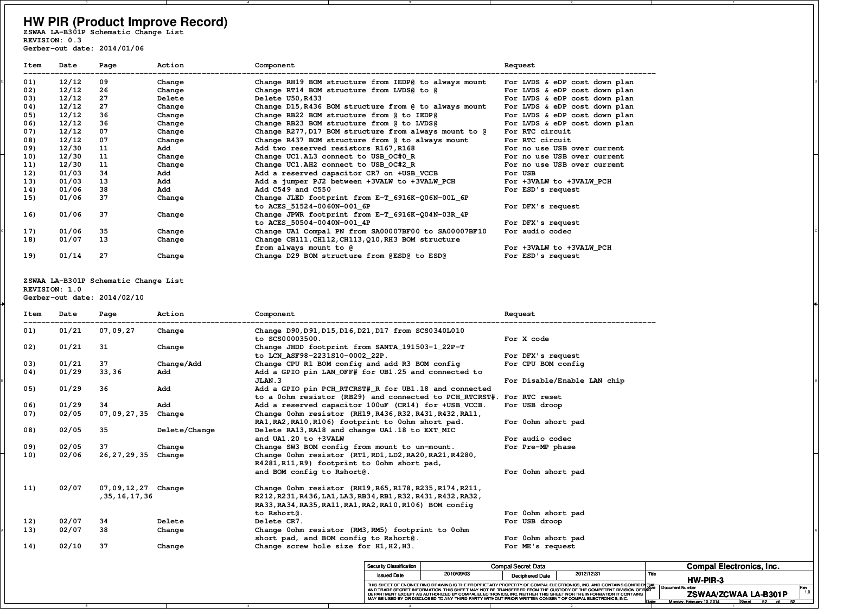Image resolution: width=868 pixels, height=614 pixels.
Task: Click the 'Delete U50,R433' entry
Action: click(x=288, y=98)
